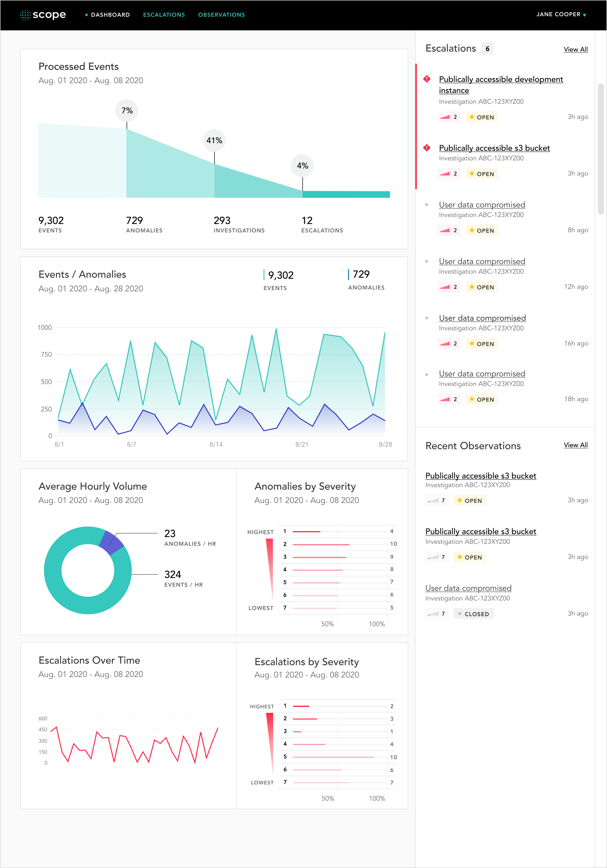Screen dimensions: 607x868
Task: Click the severity 7 indicator under Recent Observations
Action: pos(437,500)
